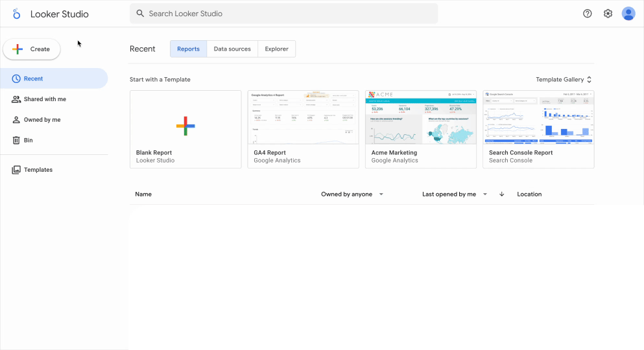The height and width of the screenshot is (350, 644).
Task: Select Recent in the sidebar
Action: [x=54, y=78]
